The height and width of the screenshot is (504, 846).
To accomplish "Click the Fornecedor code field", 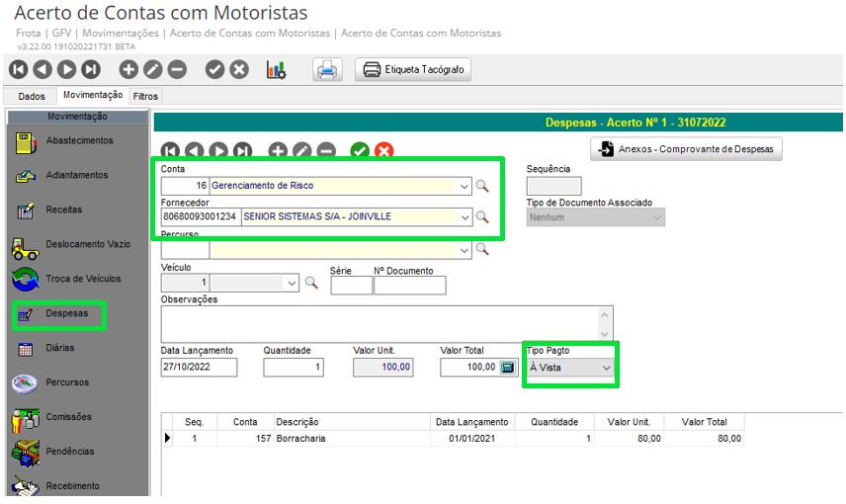I will tap(202, 217).
